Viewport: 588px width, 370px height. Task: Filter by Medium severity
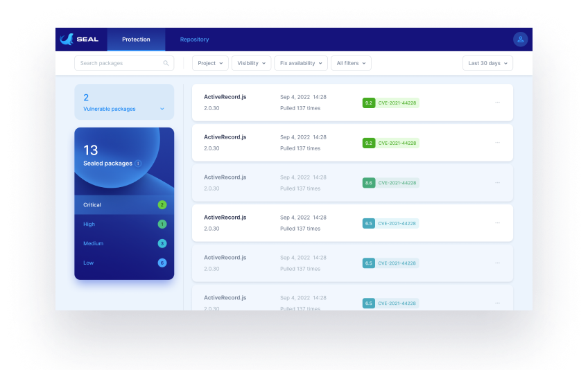(x=94, y=244)
